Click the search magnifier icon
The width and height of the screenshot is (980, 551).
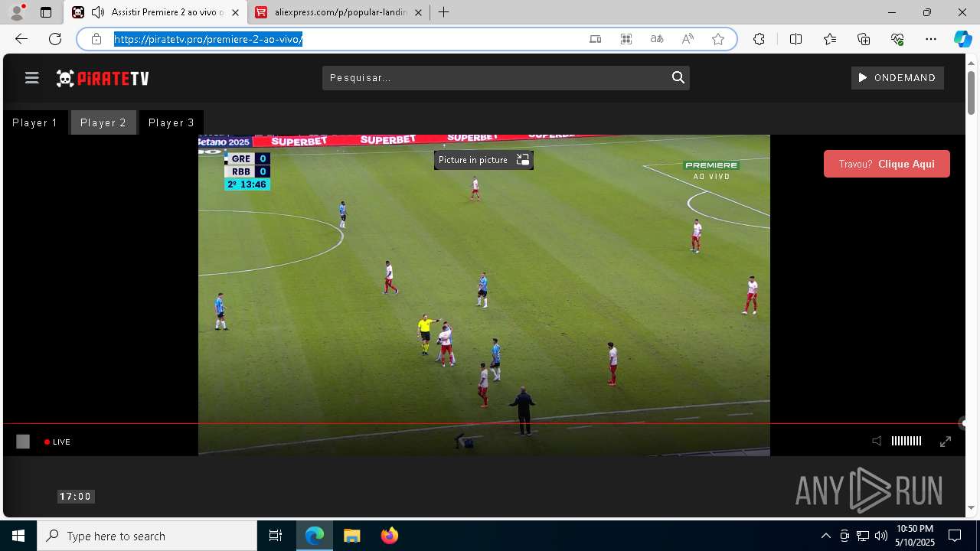[x=678, y=77]
